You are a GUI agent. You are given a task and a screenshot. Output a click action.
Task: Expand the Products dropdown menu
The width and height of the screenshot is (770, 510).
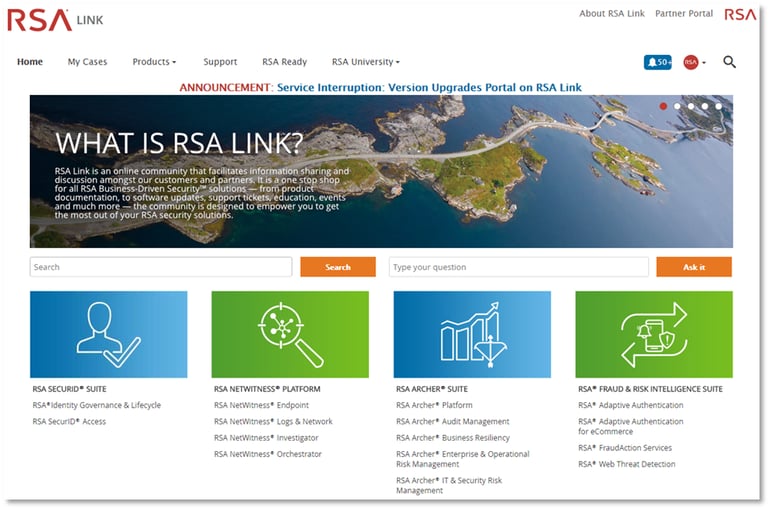coord(154,62)
